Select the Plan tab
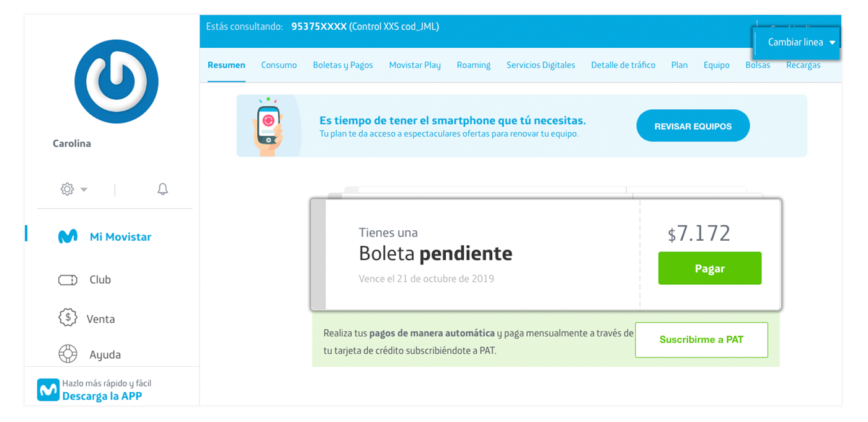Viewport: 868px width, 422px height. tap(680, 65)
